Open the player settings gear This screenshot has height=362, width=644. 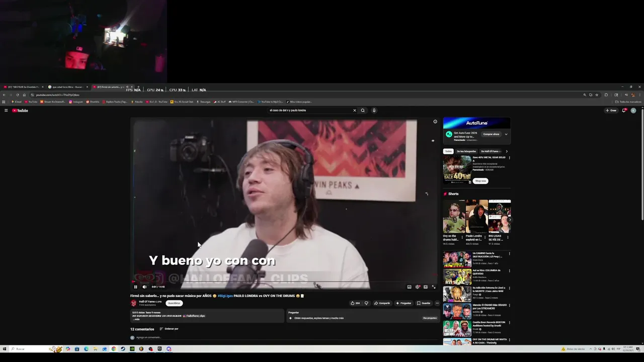(418, 287)
